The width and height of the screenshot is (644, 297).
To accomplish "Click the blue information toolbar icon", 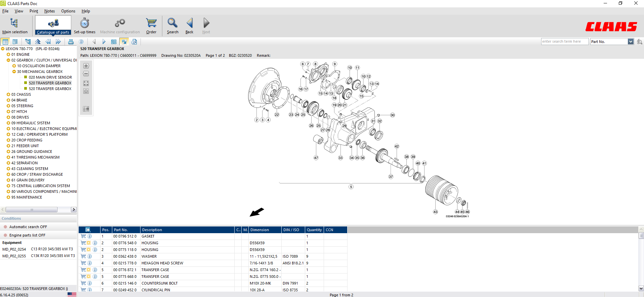I will pyautogui.click(x=81, y=42).
